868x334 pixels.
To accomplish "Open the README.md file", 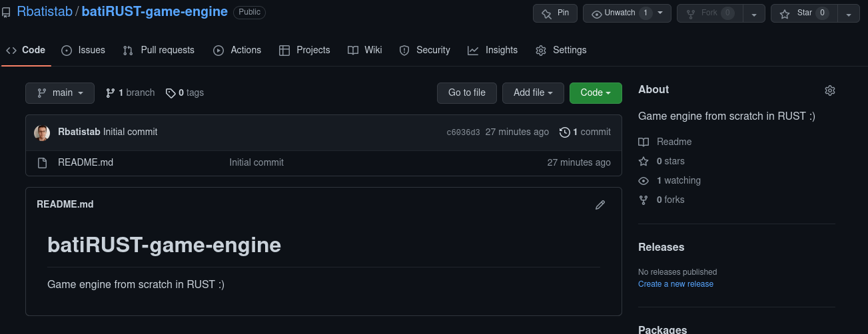I will 86,162.
